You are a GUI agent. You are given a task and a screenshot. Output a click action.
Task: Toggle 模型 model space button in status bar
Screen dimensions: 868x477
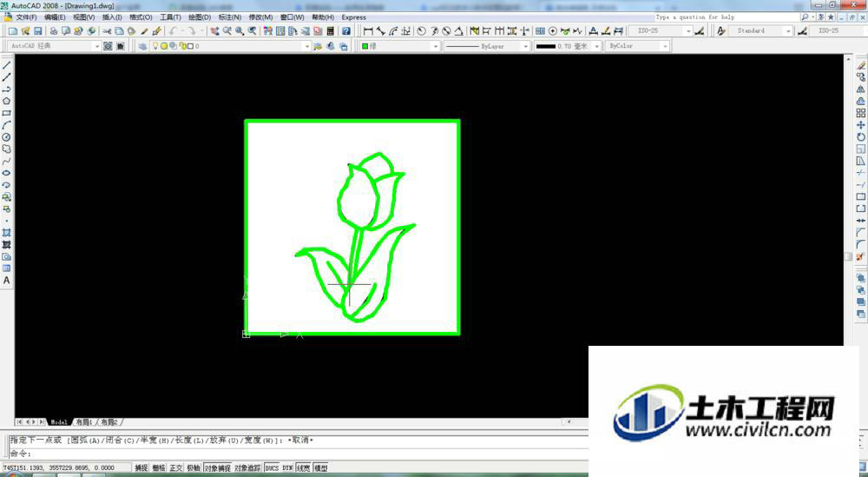(321, 468)
